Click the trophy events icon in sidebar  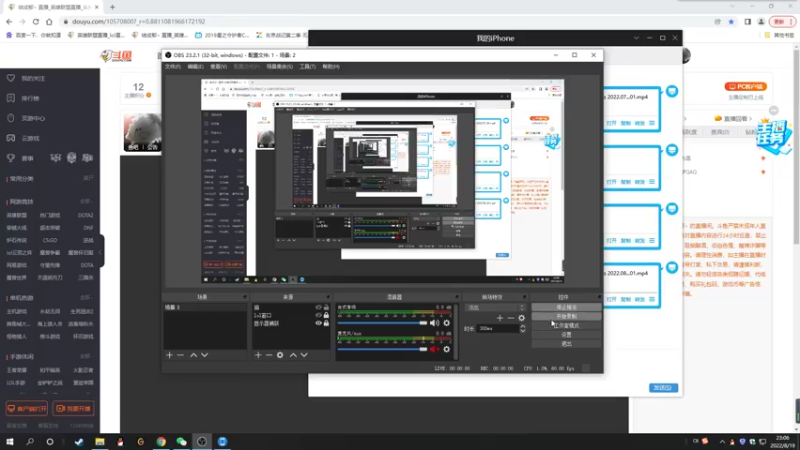(11, 158)
